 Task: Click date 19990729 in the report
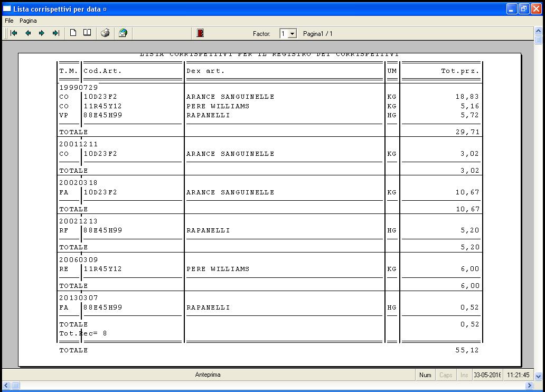[x=79, y=87]
